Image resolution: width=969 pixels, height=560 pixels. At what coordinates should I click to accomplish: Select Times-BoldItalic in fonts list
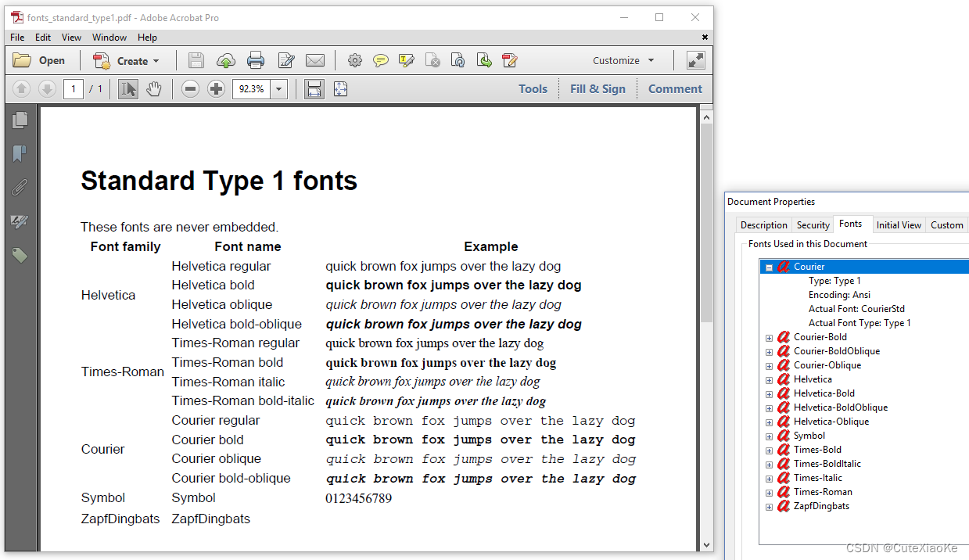pyautogui.click(x=827, y=464)
